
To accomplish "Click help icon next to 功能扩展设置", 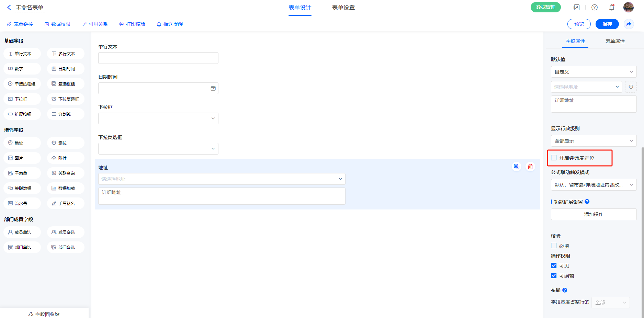I will point(587,202).
